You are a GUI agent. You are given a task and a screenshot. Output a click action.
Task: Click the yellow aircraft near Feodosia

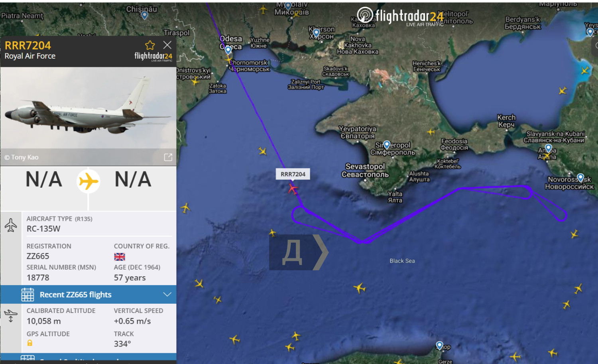point(431,132)
